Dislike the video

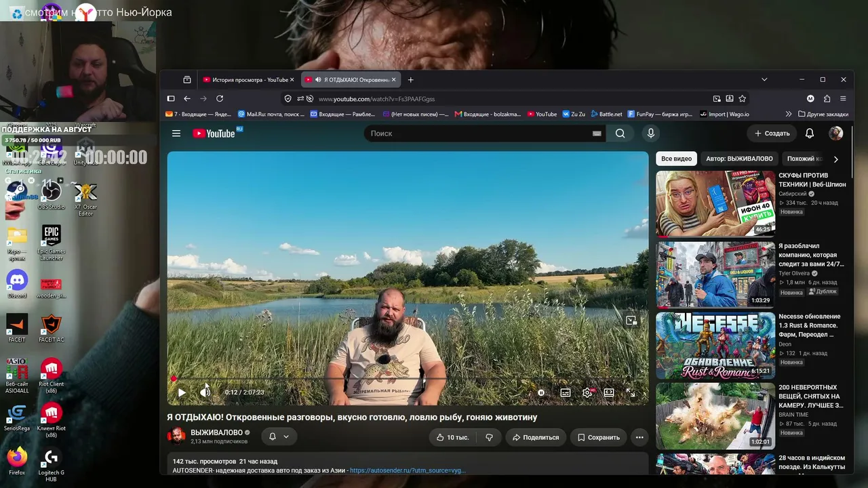pyautogui.click(x=489, y=437)
